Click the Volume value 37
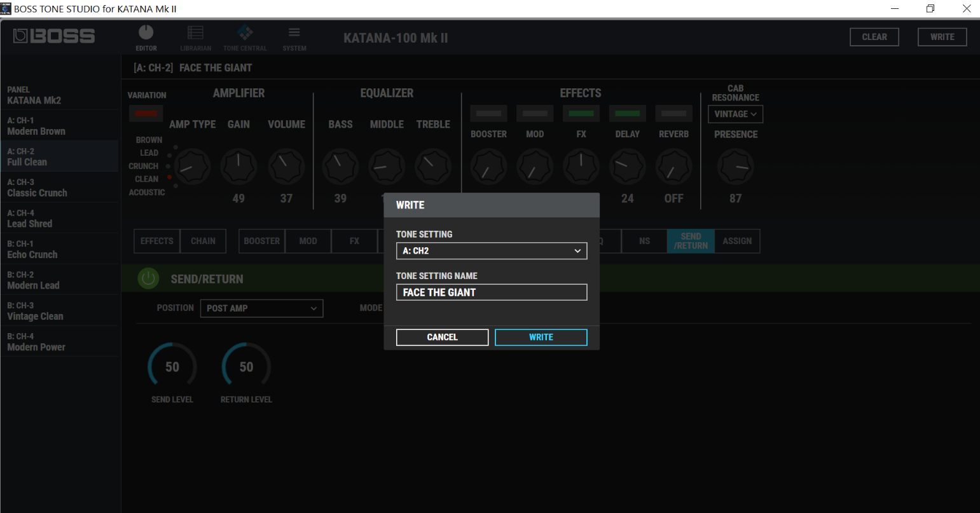Viewport: 980px width, 513px height. 286,198
